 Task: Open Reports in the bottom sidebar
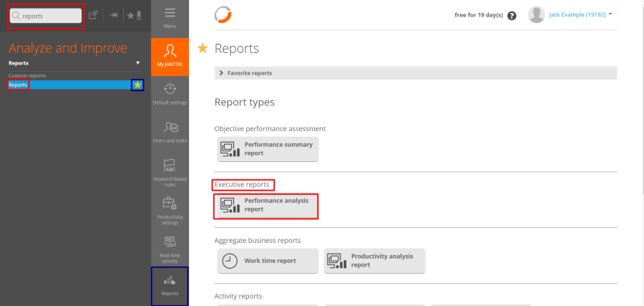(x=170, y=285)
